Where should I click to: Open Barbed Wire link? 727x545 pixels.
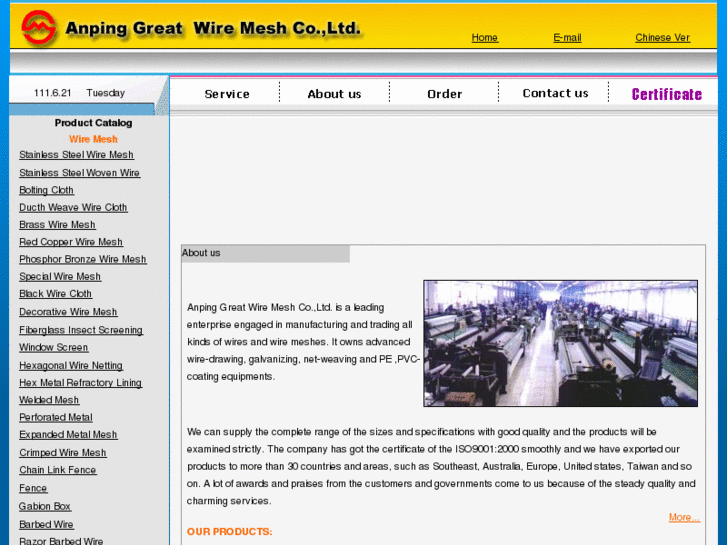click(46, 525)
